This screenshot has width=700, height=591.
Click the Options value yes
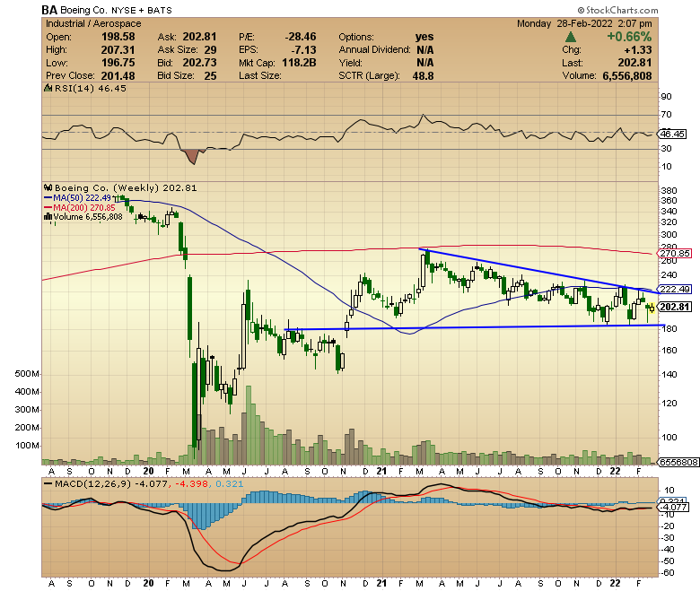click(424, 37)
